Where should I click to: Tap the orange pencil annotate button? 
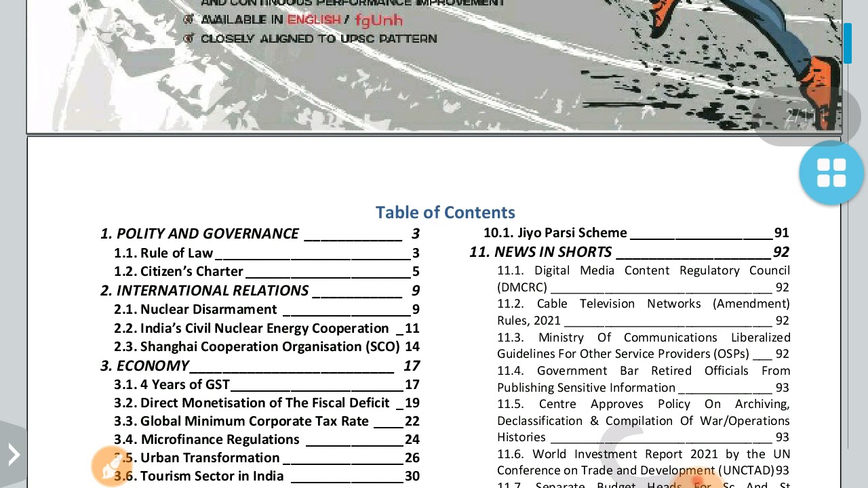pyautogui.click(x=112, y=466)
